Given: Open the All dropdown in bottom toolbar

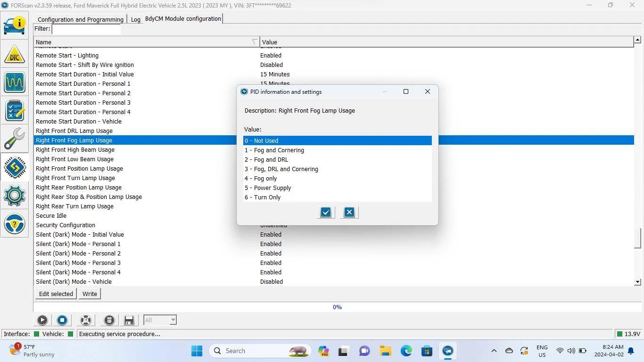Looking at the screenshot, I should coord(160,320).
